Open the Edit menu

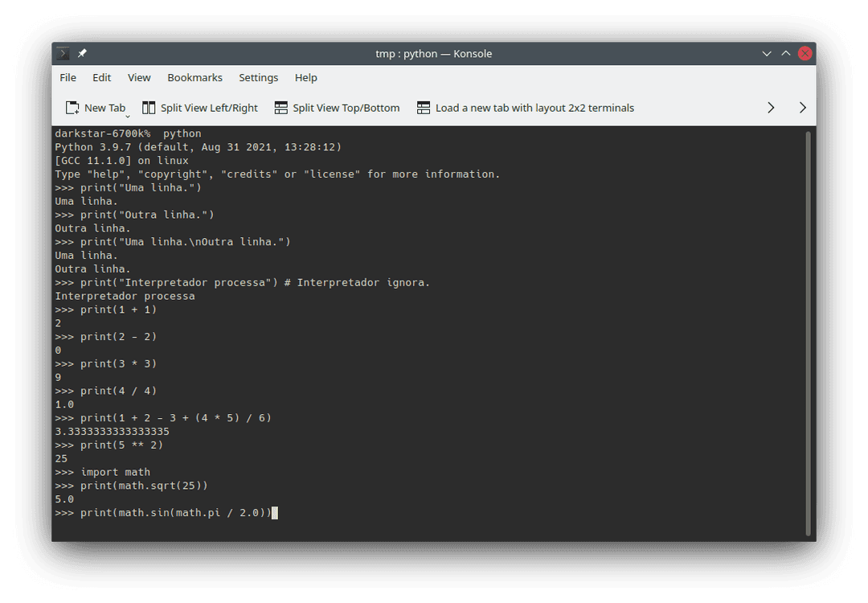[101, 77]
